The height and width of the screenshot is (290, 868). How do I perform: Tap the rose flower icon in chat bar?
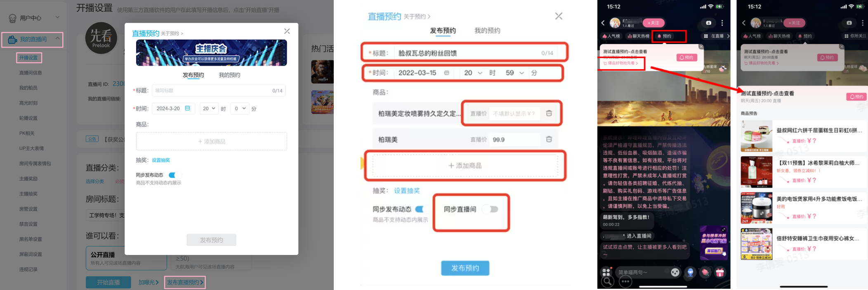tap(705, 272)
